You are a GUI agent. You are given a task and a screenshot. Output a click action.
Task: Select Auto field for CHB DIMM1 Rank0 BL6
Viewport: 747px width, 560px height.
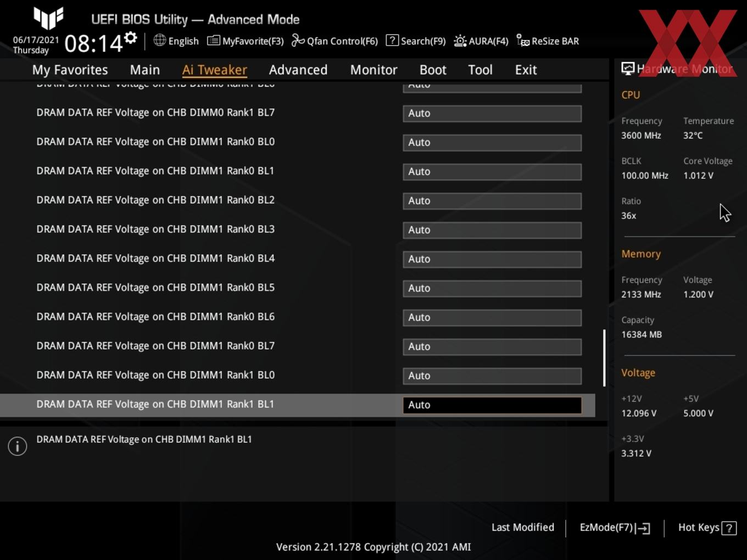492,317
